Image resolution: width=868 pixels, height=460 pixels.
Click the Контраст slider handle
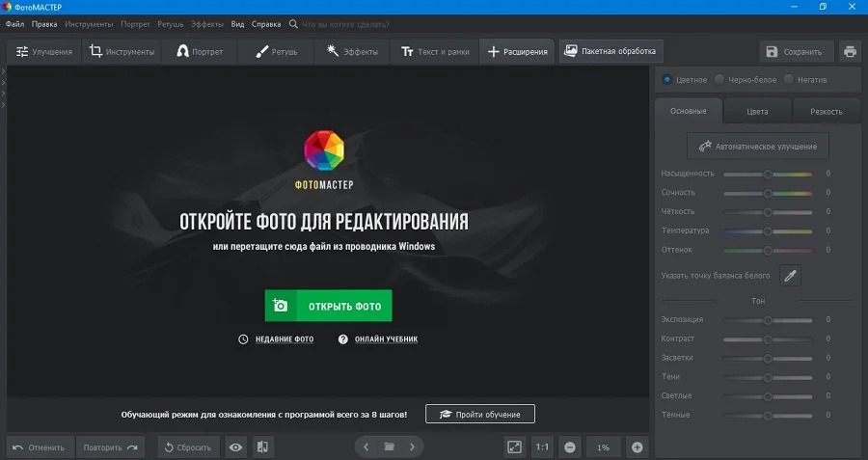(x=768, y=339)
